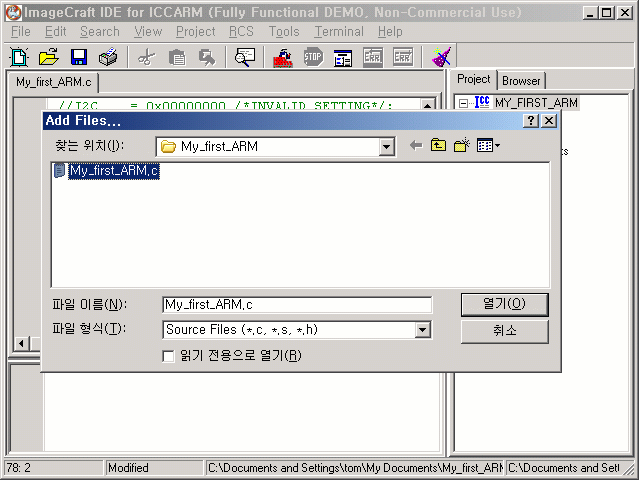Open the Tools menu
The height and width of the screenshot is (480, 639).
(284, 32)
